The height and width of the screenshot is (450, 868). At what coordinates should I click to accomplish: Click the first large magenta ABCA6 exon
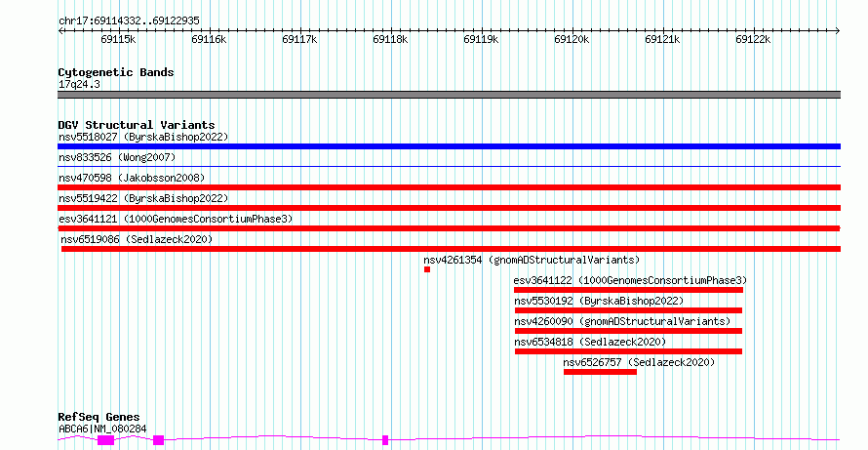coord(105,440)
